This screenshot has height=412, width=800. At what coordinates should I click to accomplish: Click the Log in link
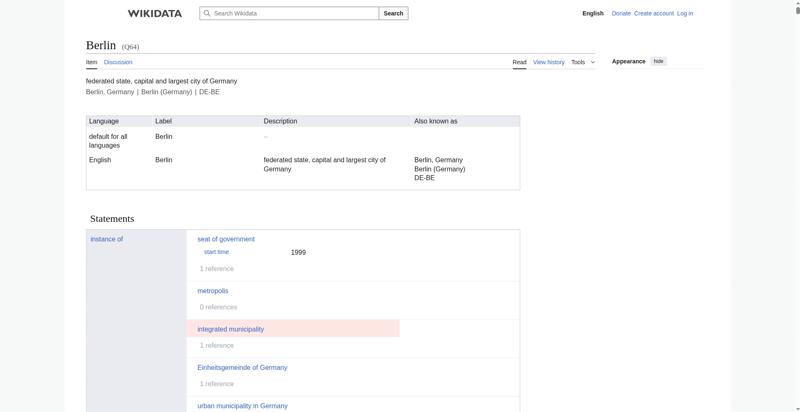pos(685,13)
